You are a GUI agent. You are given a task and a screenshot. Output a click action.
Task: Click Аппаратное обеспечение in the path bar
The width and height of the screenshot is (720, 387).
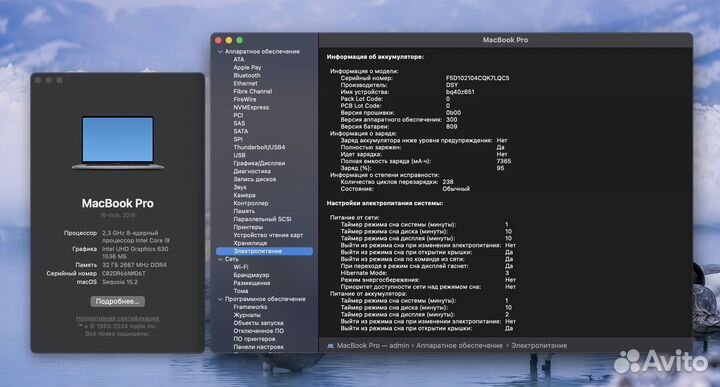coord(459,346)
